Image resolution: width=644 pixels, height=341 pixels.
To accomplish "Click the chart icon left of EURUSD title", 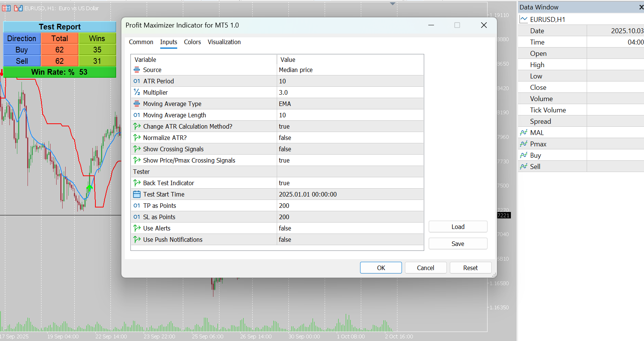I will click(18, 8).
